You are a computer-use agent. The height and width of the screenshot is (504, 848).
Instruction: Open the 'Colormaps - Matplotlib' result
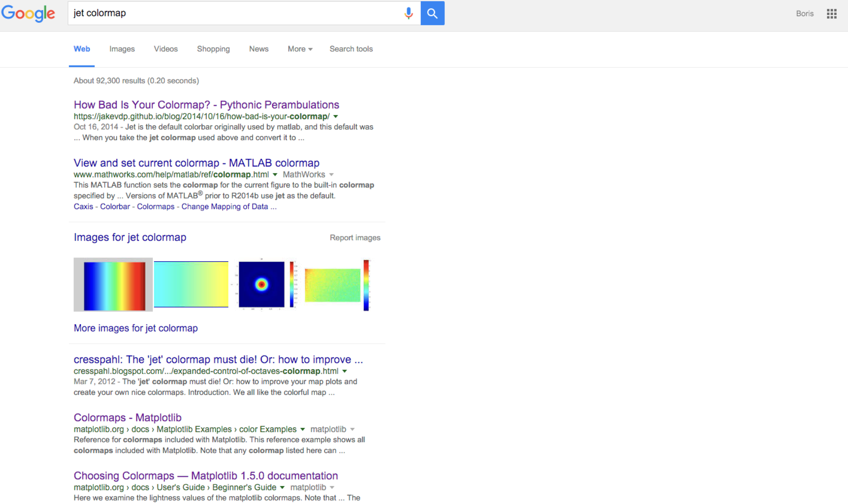[x=128, y=417]
